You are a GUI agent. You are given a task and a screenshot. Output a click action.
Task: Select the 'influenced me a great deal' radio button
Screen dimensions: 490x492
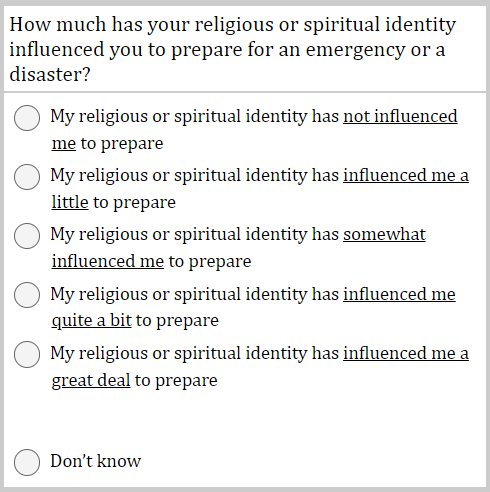click(27, 354)
